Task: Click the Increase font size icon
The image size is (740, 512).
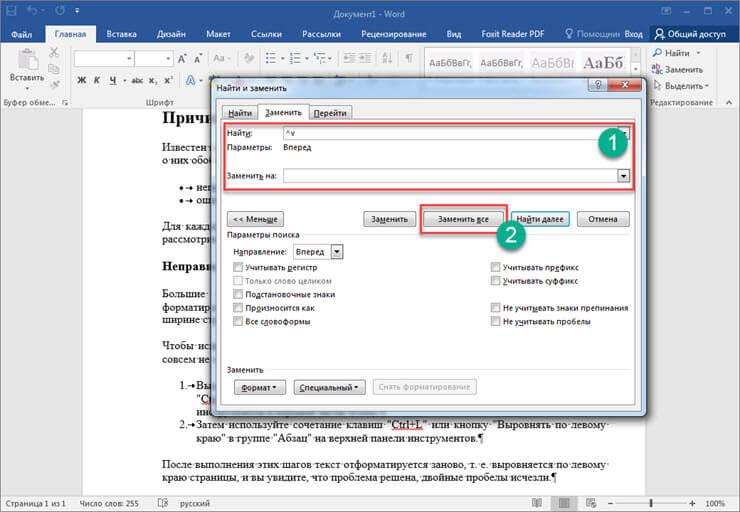Action: [x=182, y=59]
